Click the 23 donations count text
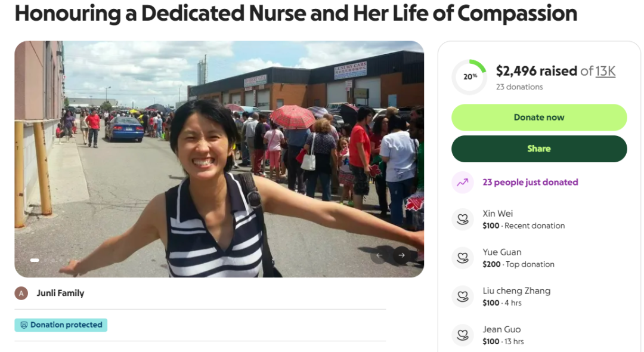644x352 pixels. click(x=519, y=87)
